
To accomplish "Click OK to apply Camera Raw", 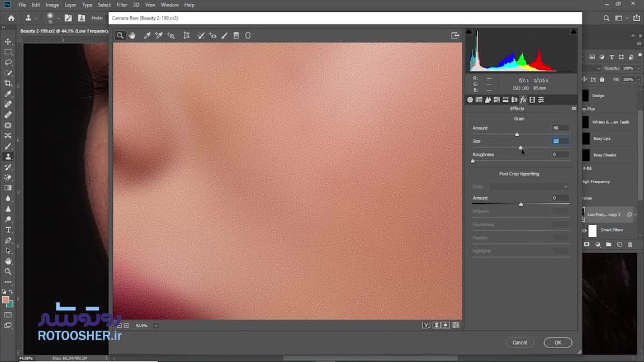I will tap(557, 342).
